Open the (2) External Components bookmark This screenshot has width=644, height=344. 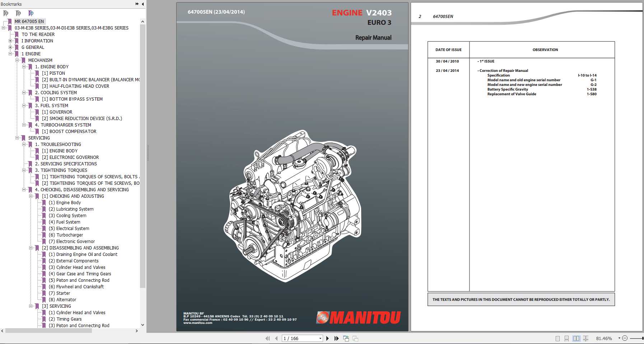74,261
